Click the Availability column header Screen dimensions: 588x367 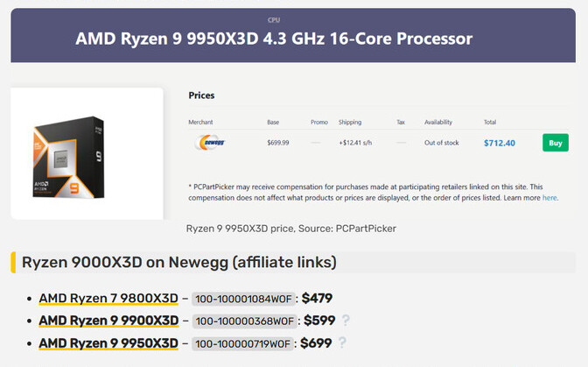pos(438,122)
